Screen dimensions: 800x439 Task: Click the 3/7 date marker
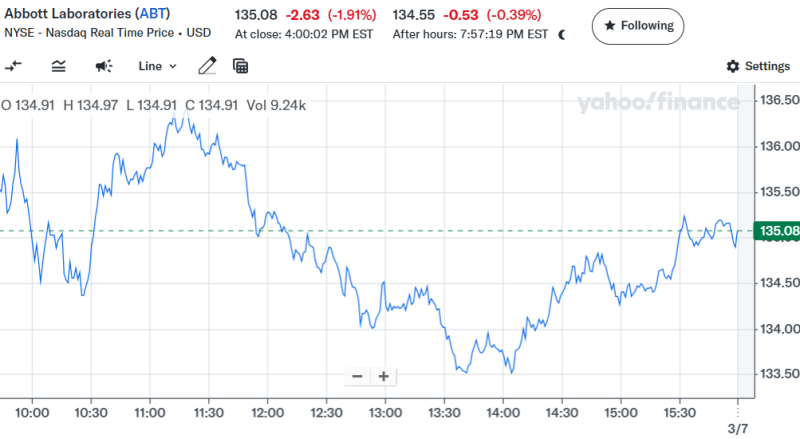(x=738, y=429)
